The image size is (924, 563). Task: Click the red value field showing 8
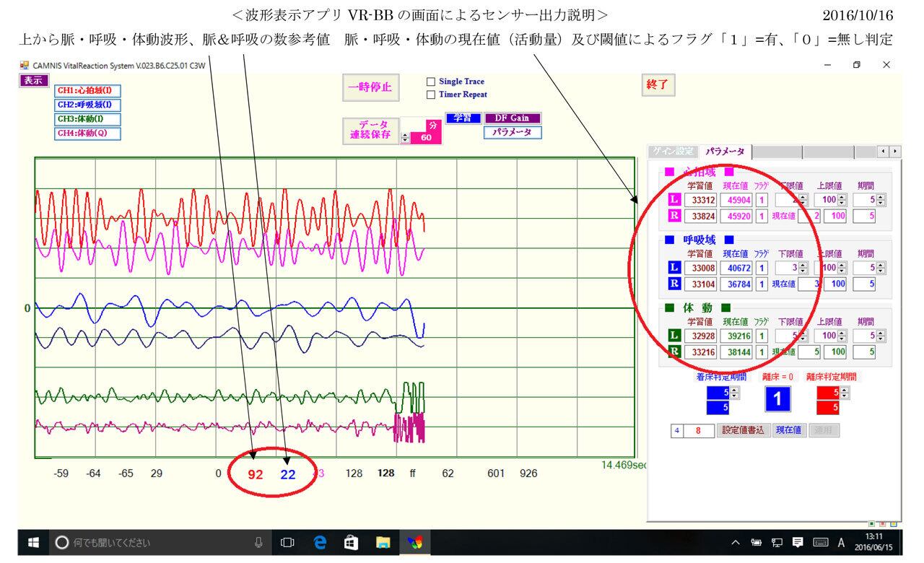[699, 431]
